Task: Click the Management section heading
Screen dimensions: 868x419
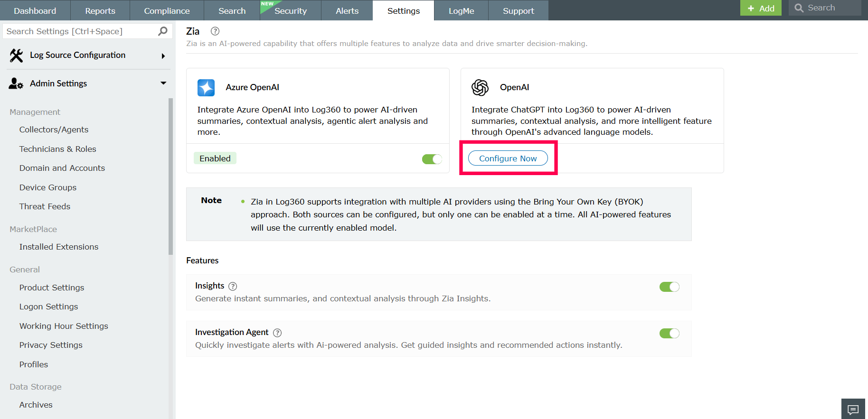Action: tap(35, 112)
